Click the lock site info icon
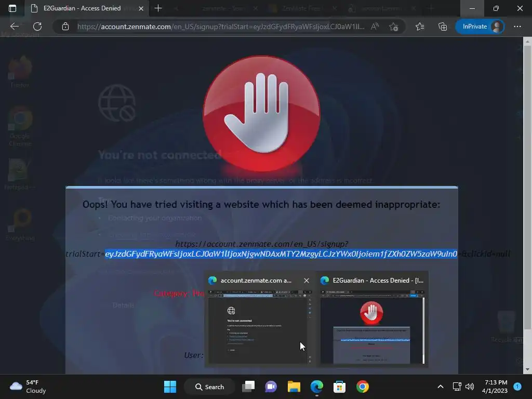Viewport: 532px width, 399px height. (x=65, y=26)
